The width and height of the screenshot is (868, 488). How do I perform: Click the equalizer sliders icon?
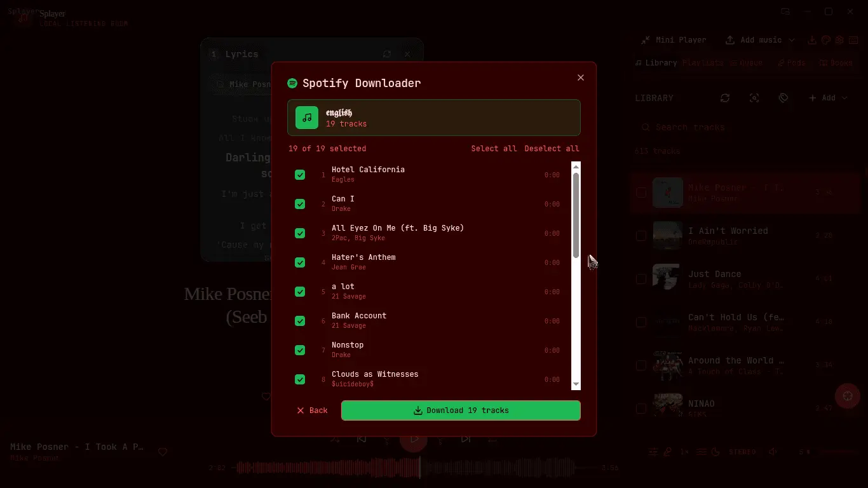pos(653,452)
